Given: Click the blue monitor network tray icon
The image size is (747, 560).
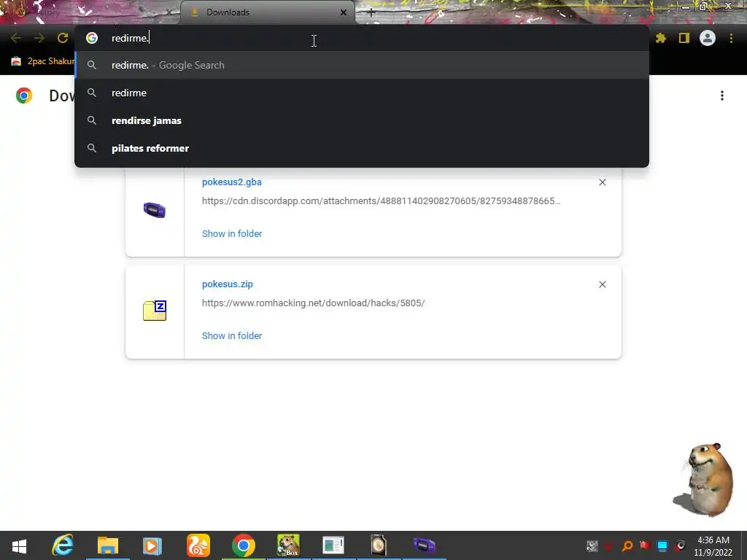Looking at the screenshot, I should pyautogui.click(x=662, y=545).
